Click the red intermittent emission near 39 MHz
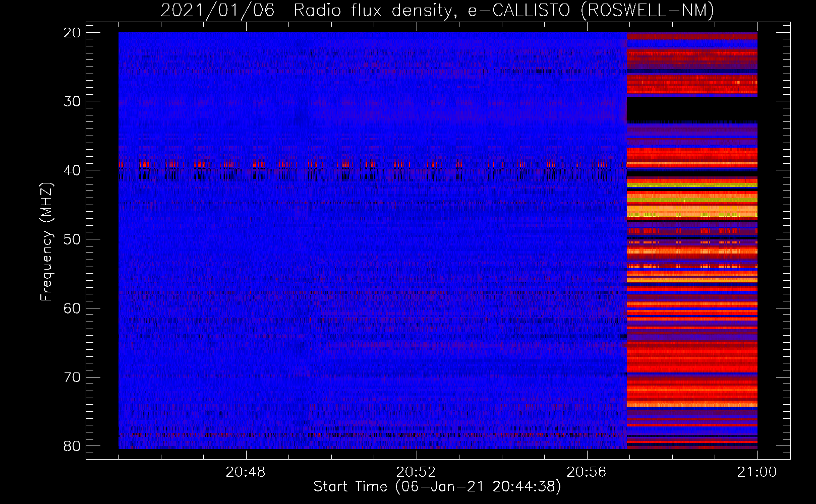This screenshot has width=816, height=504. point(365,164)
